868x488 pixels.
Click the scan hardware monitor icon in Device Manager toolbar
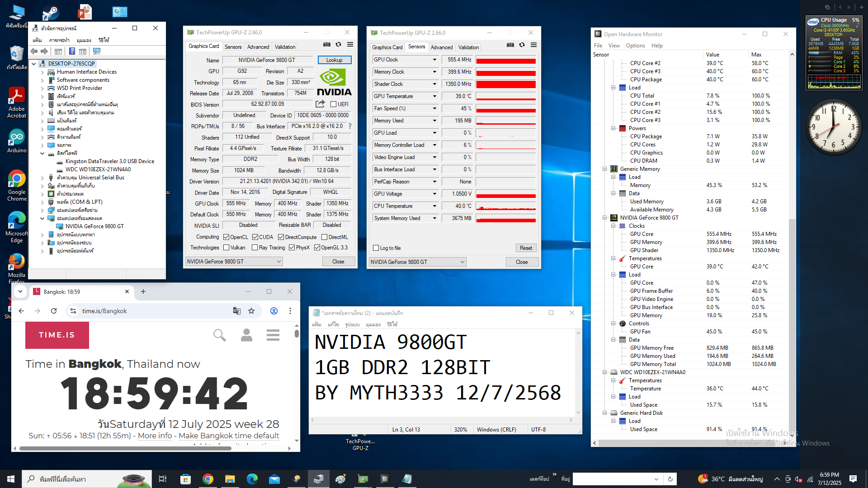[96, 52]
